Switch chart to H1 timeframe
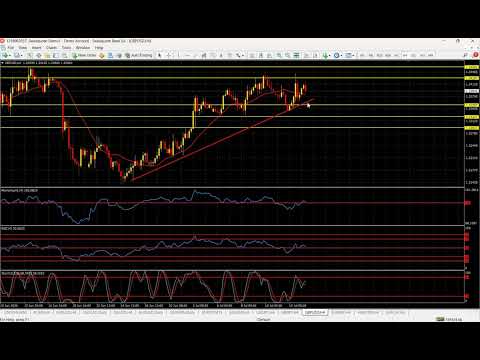480x360 pixels. click(396, 55)
